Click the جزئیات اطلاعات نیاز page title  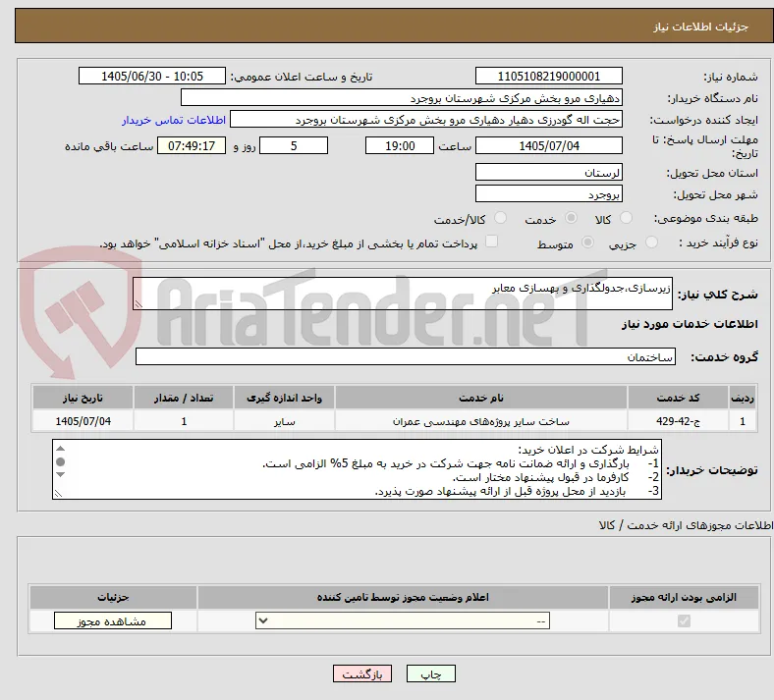(701, 27)
